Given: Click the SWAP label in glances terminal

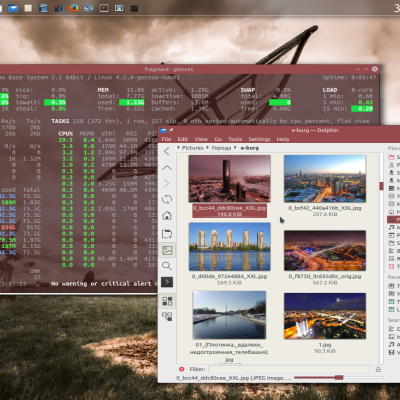Looking at the screenshot, I should click(248, 90).
